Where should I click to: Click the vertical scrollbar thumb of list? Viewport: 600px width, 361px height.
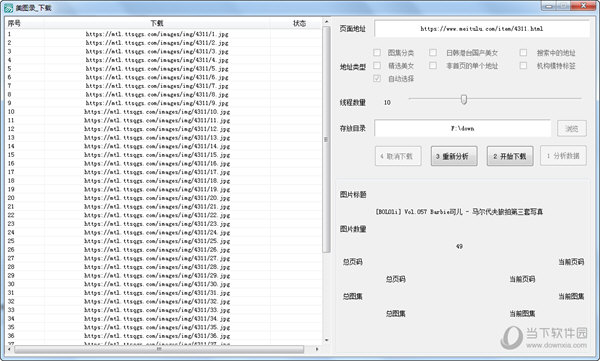[326, 139]
